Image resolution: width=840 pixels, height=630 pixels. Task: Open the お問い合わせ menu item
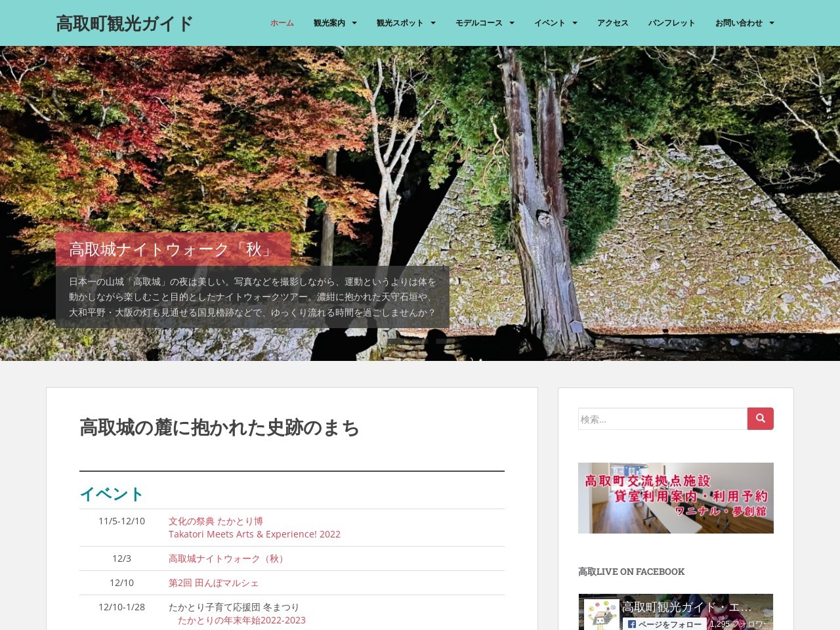[739, 23]
